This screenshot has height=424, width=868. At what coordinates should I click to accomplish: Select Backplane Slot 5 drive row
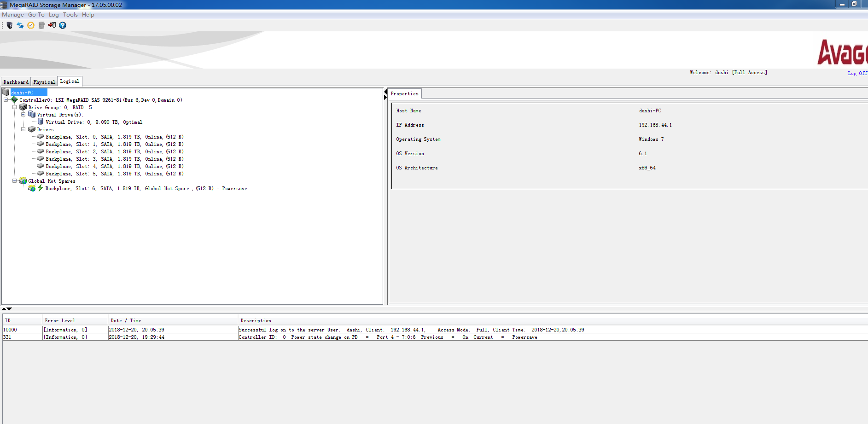[x=115, y=174]
